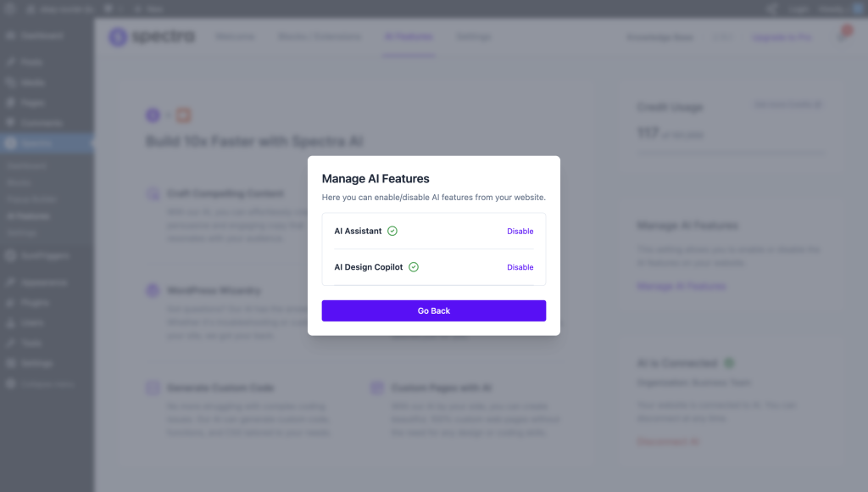Disable the AI Design Copilot feature
The height and width of the screenshot is (492, 868).
tap(520, 267)
